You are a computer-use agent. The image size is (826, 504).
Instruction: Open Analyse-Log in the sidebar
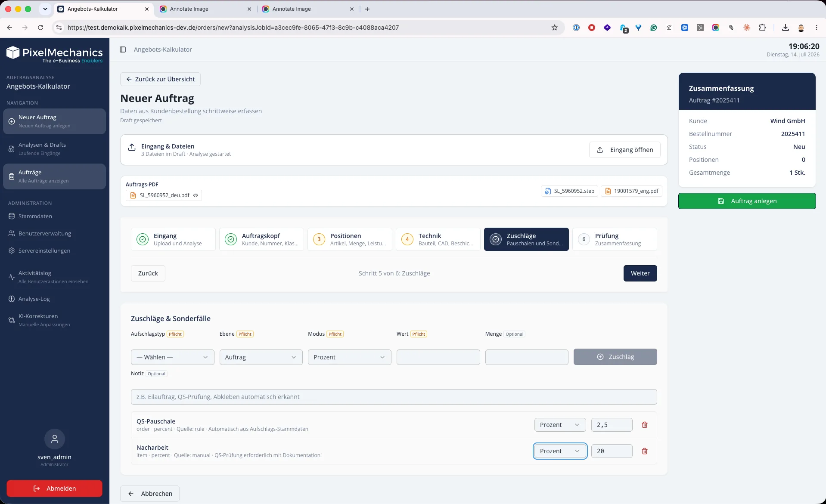coord(55,299)
